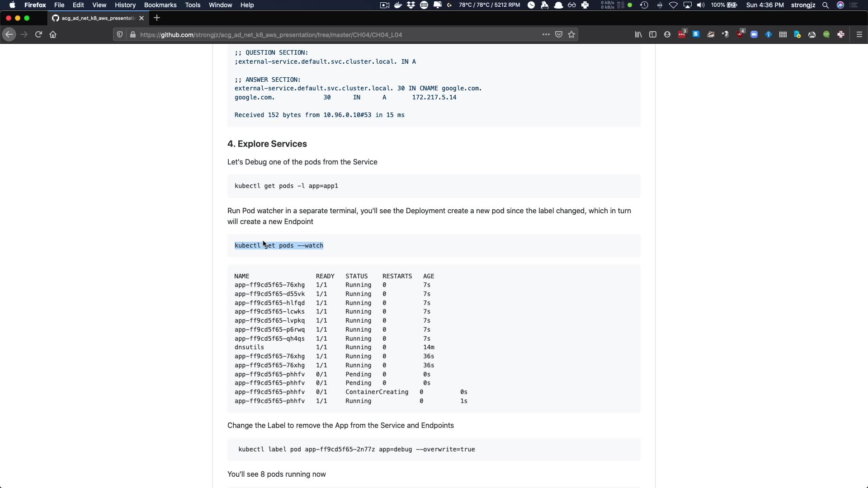Viewport: 868px width, 488px height.
Task: Open page actions three-dot menu
Action: tap(546, 34)
